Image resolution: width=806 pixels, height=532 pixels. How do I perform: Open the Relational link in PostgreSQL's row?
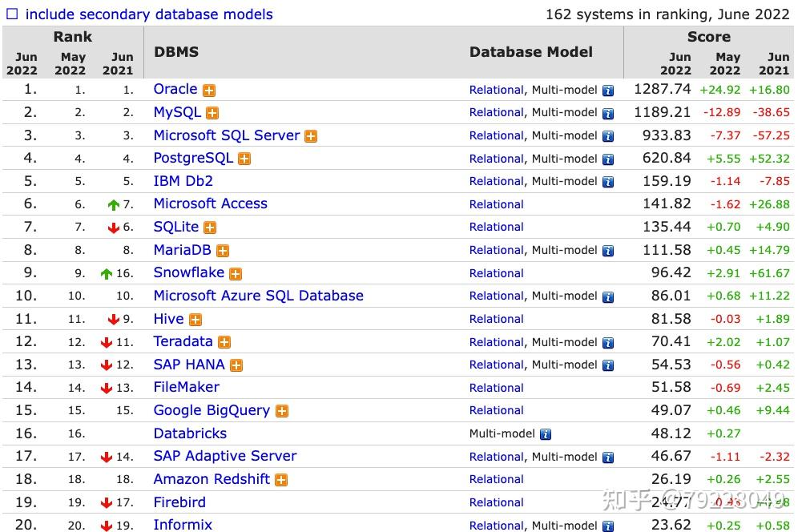click(497, 159)
